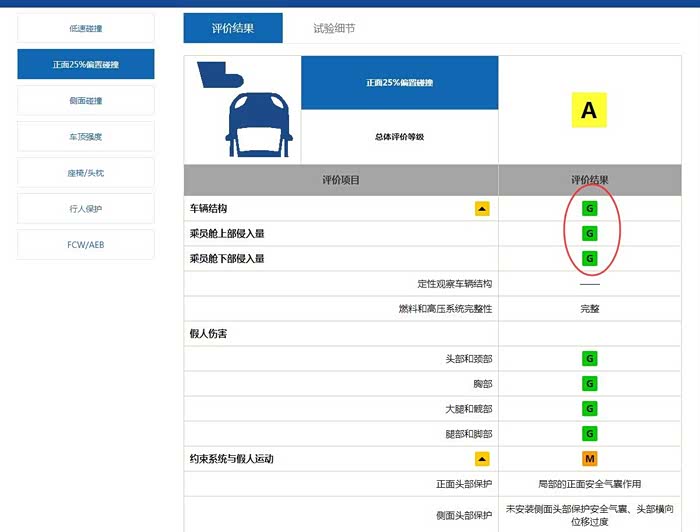Collapse the 约束系统与假人运动 section arrow
Screen dimensions: 700x532
pos(482,458)
